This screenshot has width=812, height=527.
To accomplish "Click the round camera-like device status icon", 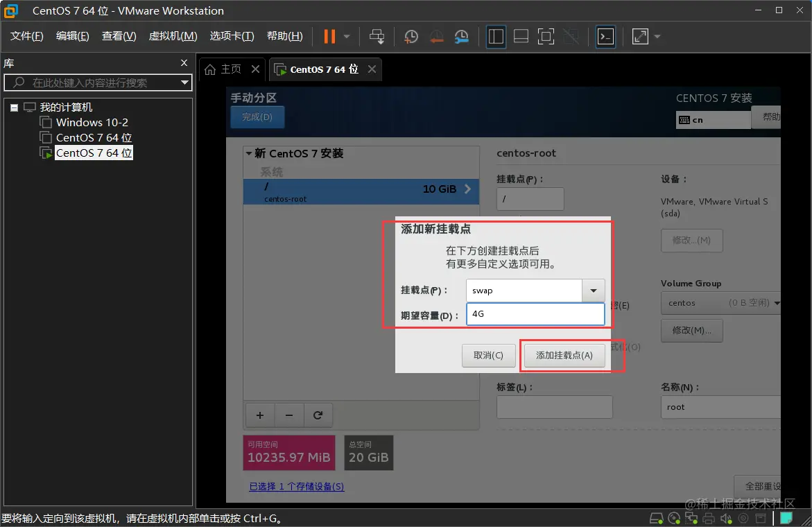I will 743,518.
